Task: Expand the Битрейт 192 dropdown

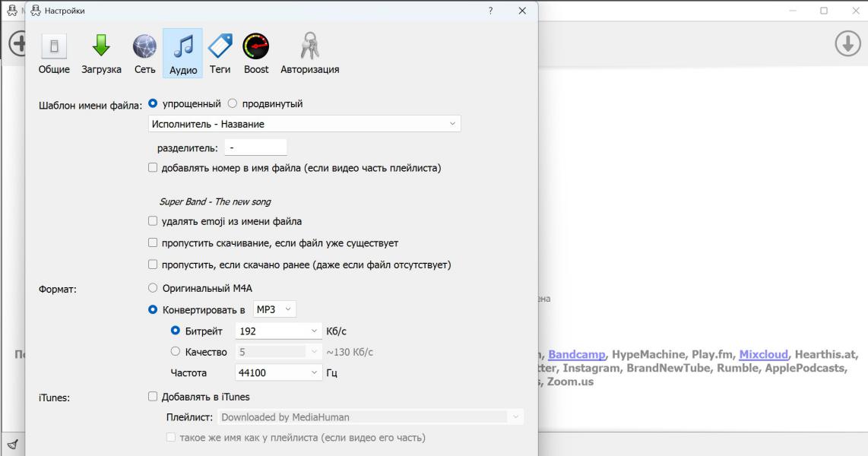Action: [280, 331]
